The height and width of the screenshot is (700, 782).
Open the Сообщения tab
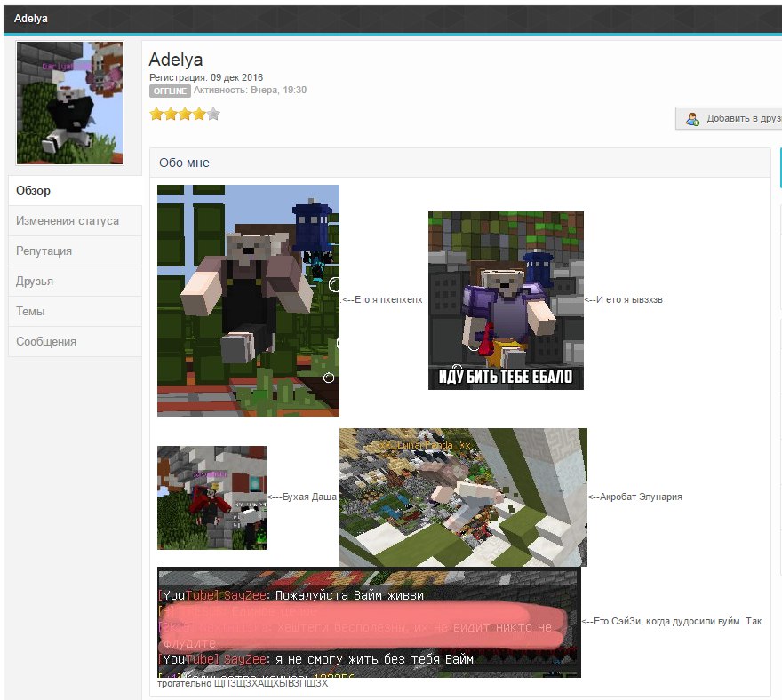76,341
